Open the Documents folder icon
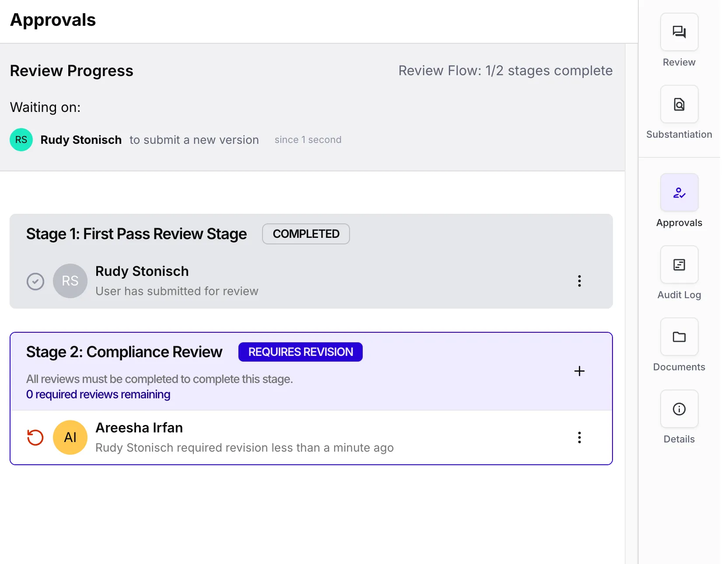The height and width of the screenshot is (564, 728). click(x=679, y=337)
